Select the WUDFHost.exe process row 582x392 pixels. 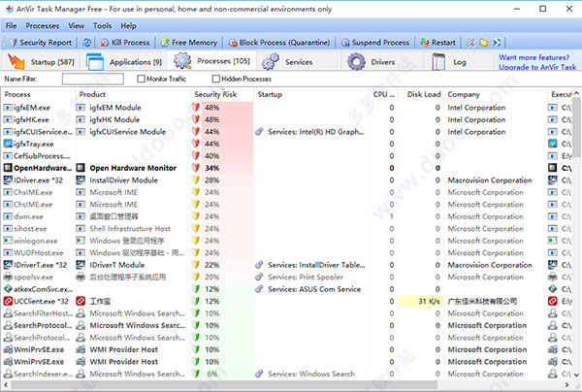(x=286, y=253)
